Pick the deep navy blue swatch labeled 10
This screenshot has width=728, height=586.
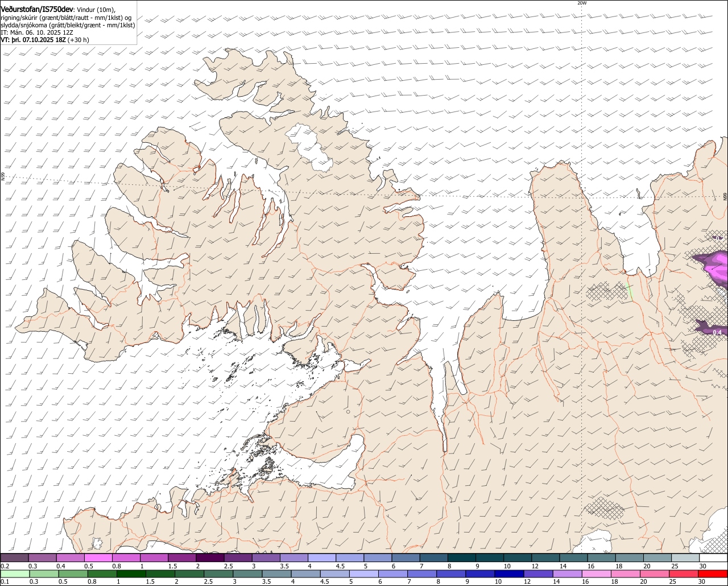coord(508,573)
